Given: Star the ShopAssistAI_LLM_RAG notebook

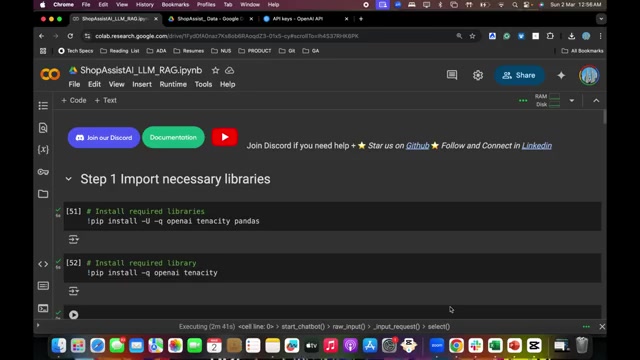Looking at the screenshot, I should 216,70.
